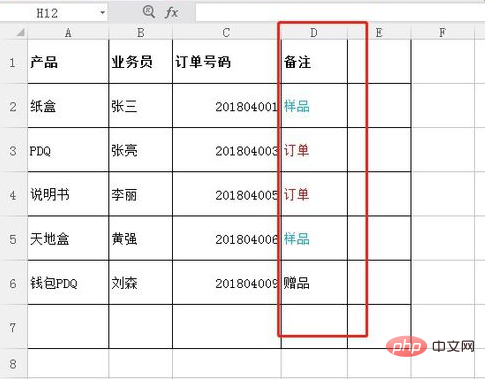Viewport: 485px width, 379px height.
Task: Select column F header
Action: 442,33
